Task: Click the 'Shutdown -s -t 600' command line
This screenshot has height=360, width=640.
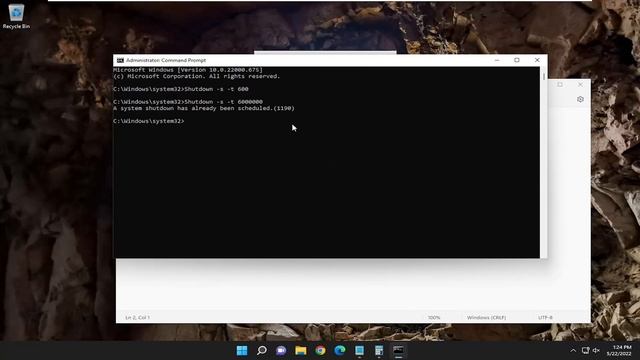Action: pyautogui.click(x=181, y=89)
